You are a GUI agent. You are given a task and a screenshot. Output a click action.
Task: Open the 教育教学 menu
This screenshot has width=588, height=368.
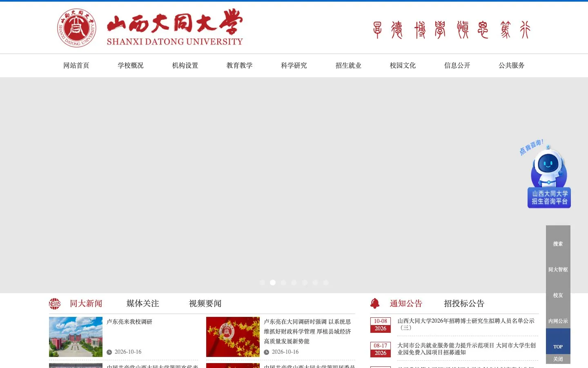240,65
